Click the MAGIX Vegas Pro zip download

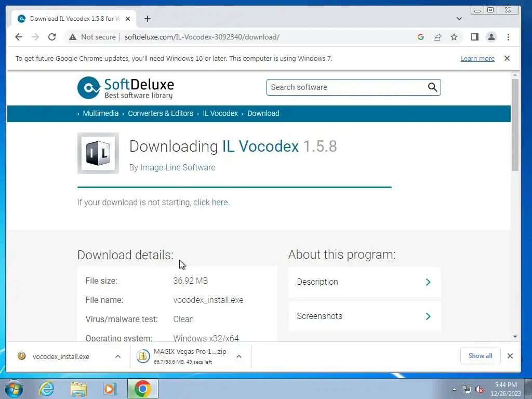[181, 356]
